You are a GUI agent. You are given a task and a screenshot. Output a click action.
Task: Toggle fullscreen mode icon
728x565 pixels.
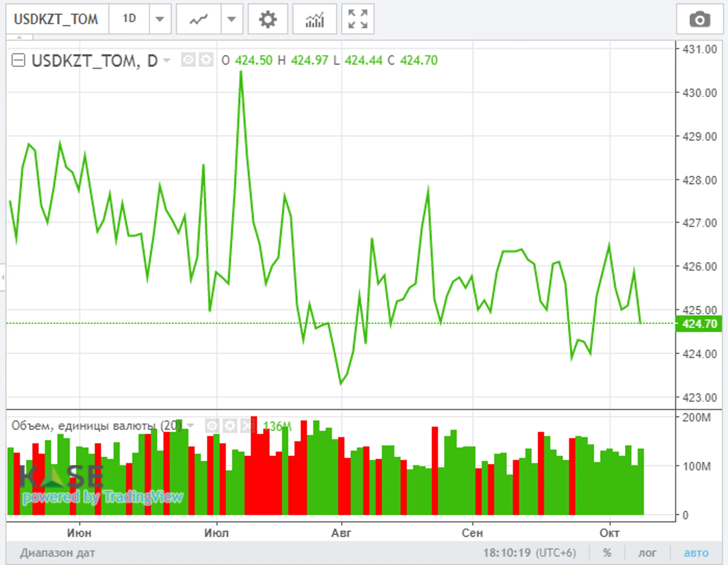tap(358, 19)
